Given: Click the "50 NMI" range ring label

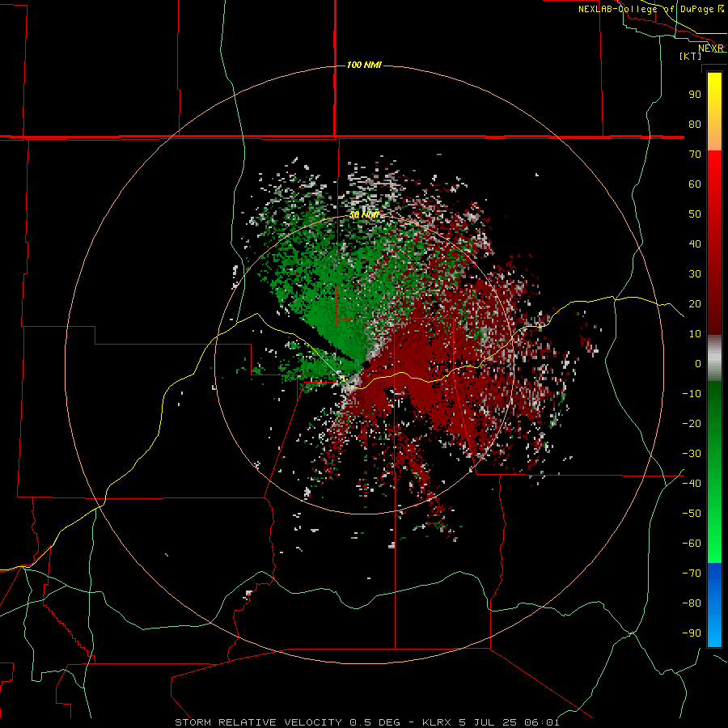Looking at the screenshot, I should [x=364, y=214].
